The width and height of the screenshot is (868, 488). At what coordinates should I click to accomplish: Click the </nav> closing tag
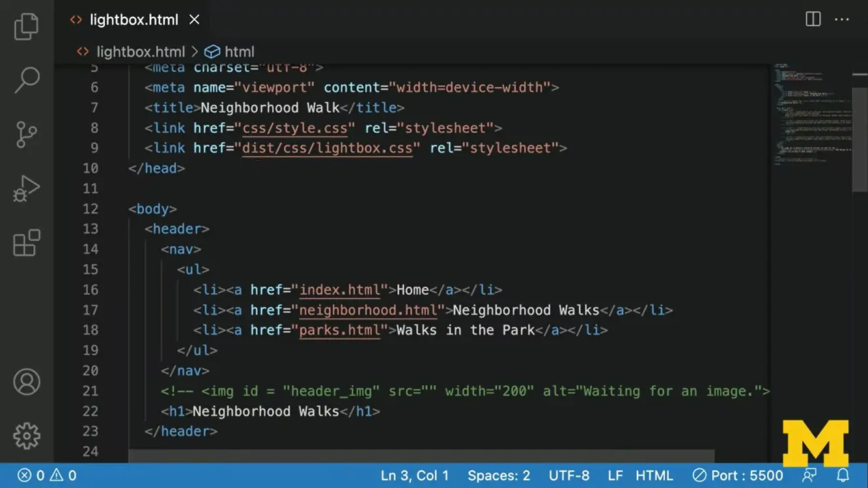click(186, 371)
